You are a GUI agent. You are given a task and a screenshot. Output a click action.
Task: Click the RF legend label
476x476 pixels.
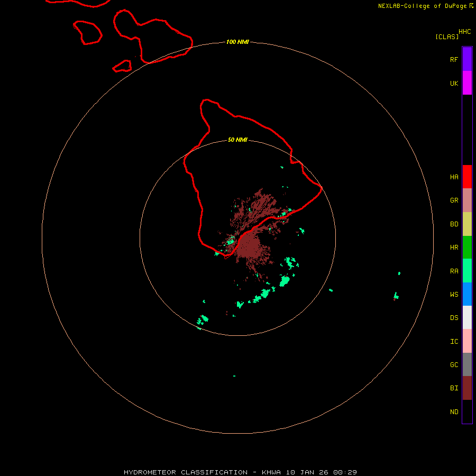point(454,59)
